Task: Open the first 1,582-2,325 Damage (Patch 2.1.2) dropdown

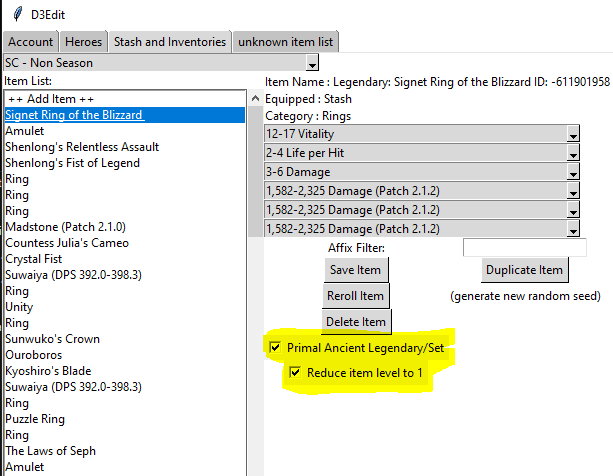Action: point(422,191)
